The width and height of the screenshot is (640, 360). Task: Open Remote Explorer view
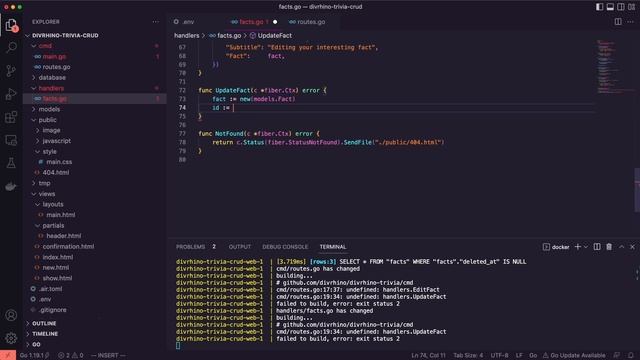click(11, 140)
